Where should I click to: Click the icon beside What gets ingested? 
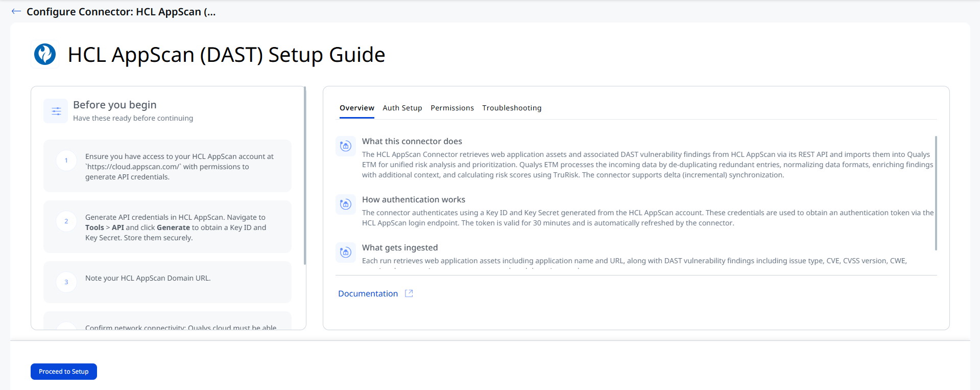coord(346,253)
